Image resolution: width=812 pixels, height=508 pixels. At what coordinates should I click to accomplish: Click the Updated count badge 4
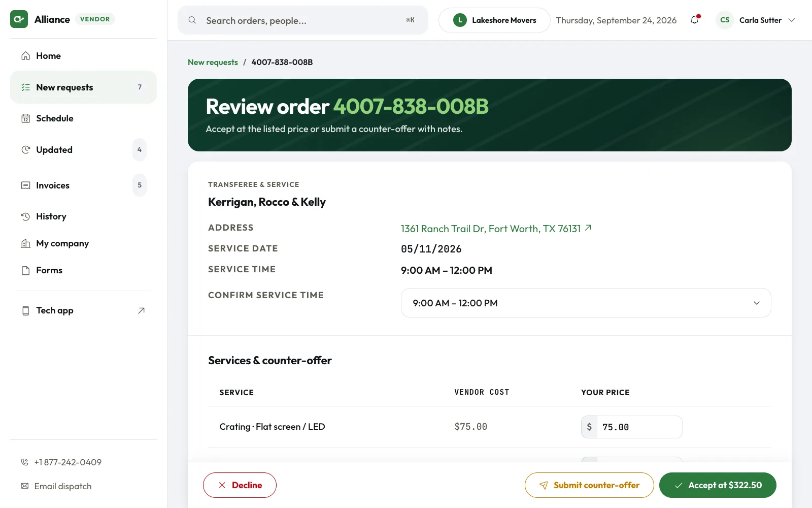coord(140,150)
